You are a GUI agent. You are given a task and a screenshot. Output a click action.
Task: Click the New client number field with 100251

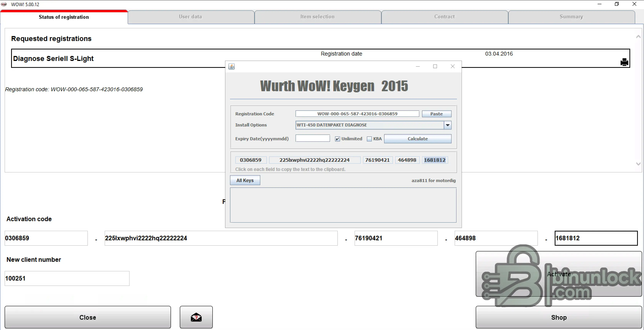(67, 278)
